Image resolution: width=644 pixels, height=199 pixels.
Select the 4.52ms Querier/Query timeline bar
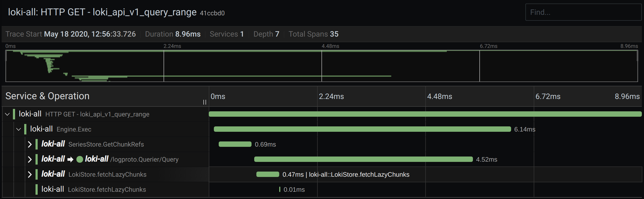[363, 159]
